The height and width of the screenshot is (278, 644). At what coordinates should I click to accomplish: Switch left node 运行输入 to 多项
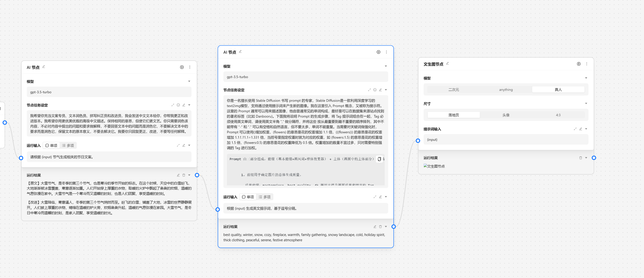point(68,145)
